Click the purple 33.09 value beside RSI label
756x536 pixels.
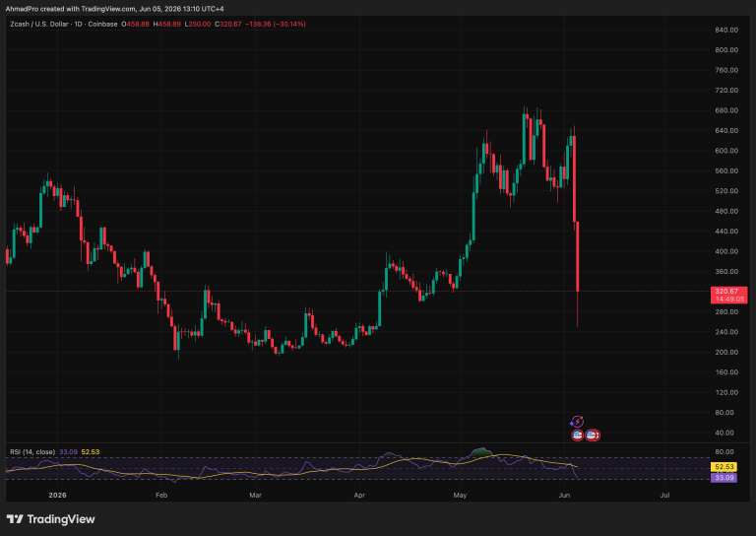coord(68,452)
